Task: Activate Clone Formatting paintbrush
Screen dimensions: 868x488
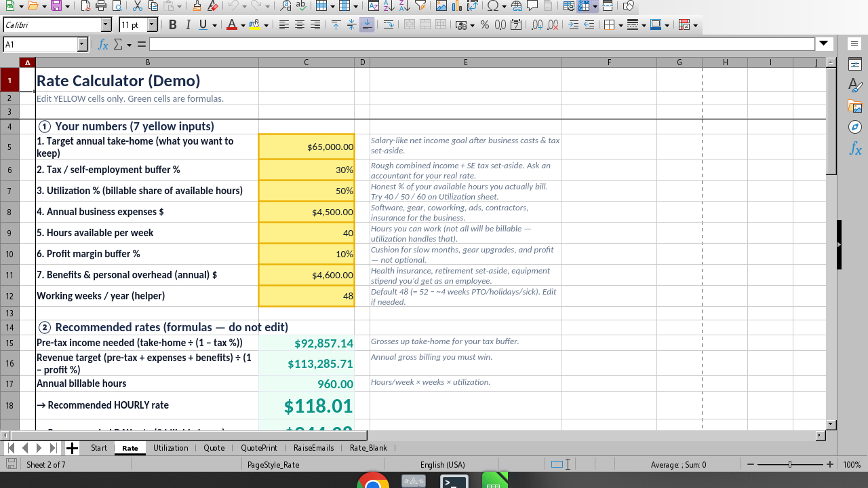Action: coord(197,6)
